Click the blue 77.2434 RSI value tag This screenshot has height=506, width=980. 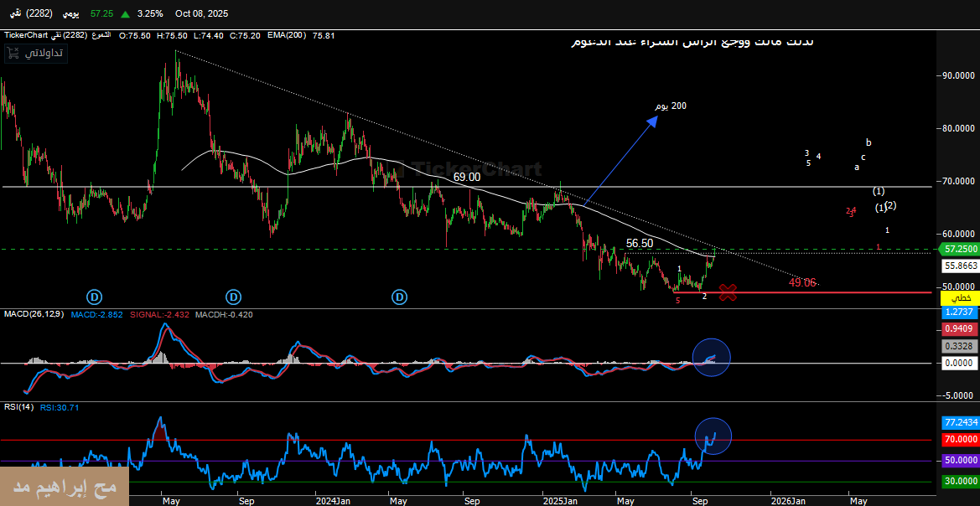point(957,423)
